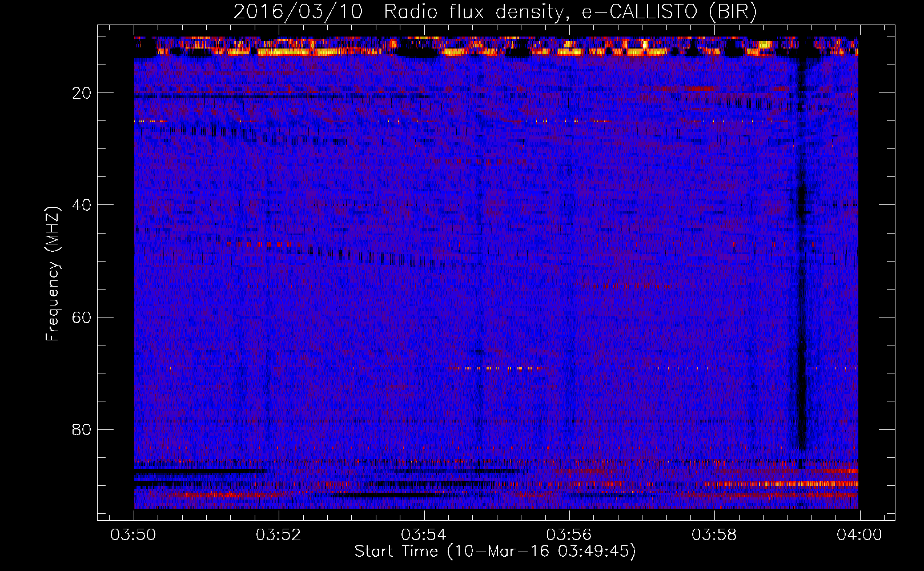This screenshot has height=571, width=924.
Task: Click the 03:52 time tick label
Action: (279, 535)
